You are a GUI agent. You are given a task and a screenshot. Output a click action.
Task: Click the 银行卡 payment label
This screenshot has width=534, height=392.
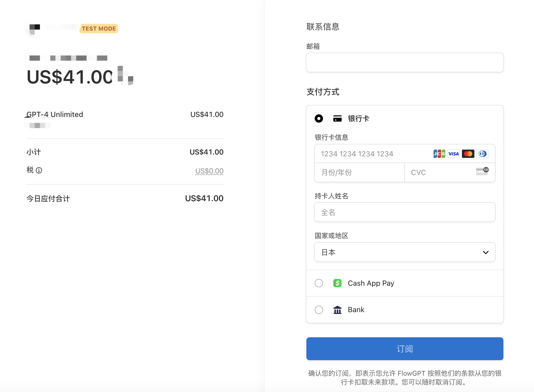[358, 118]
